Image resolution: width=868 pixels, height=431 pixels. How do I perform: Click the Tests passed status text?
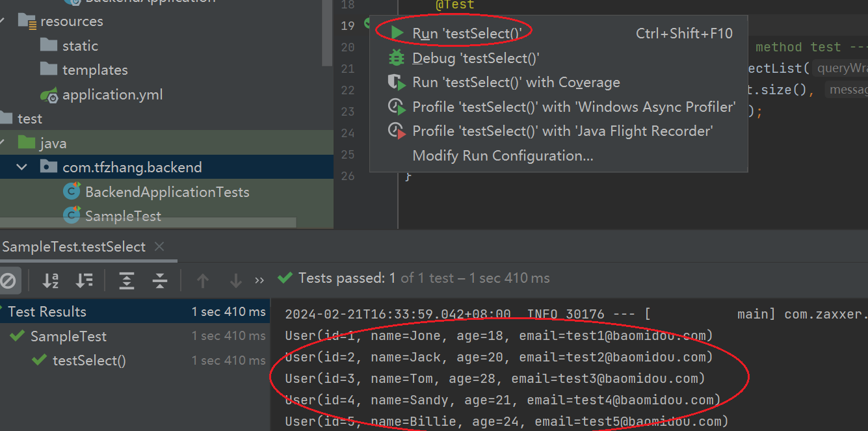pos(424,278)
